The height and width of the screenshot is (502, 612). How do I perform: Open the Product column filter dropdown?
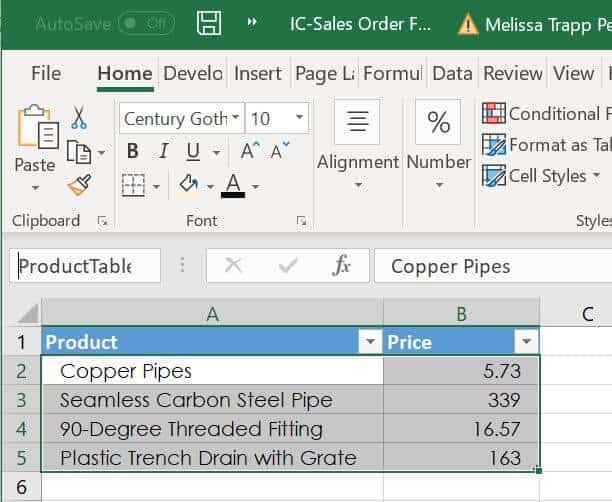pos(370,342)
